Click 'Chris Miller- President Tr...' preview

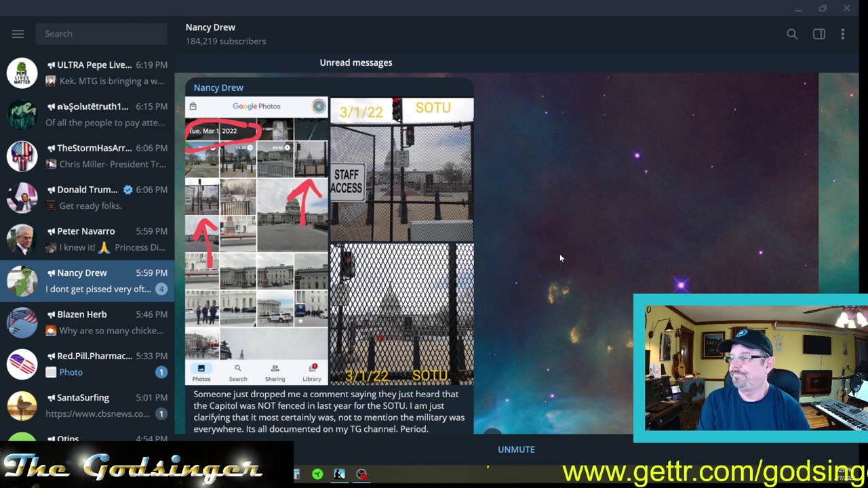tap(113, 164)
